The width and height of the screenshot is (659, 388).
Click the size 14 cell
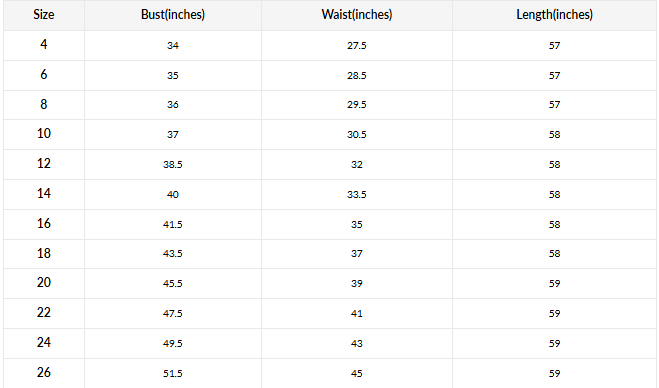tap(44, 193)
